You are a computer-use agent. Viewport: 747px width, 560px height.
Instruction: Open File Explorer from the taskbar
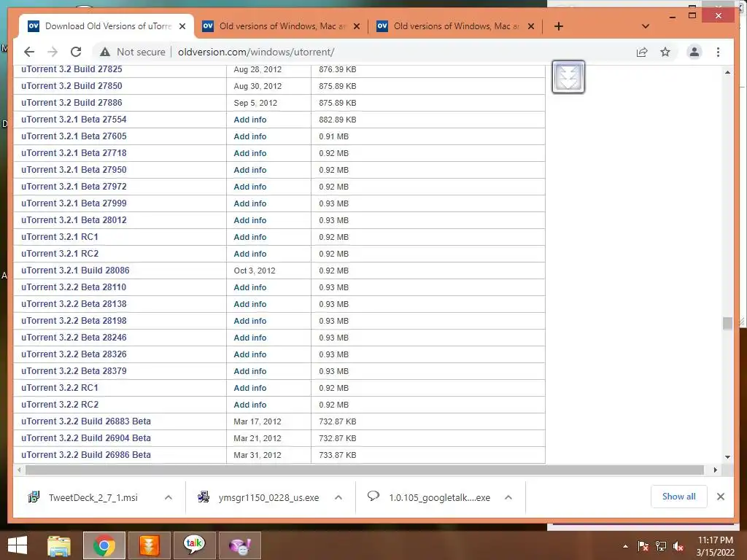(x=59, y=545)
